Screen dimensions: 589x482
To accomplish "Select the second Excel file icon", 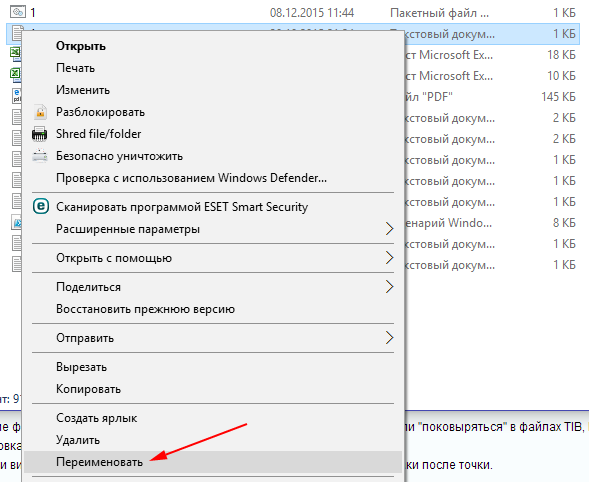I will pos(15,73).
